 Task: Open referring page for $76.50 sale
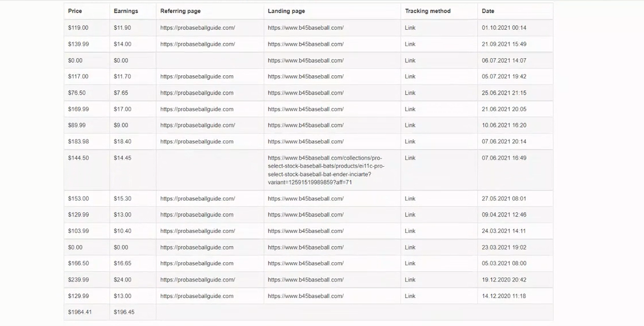click(x=197, y=93)
